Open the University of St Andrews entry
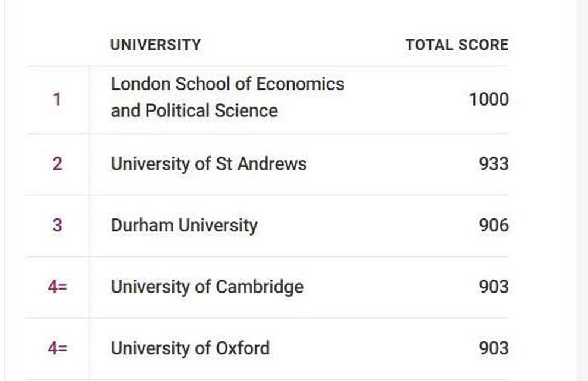Screen dimensions: 588x381 (x=208, y=163)
